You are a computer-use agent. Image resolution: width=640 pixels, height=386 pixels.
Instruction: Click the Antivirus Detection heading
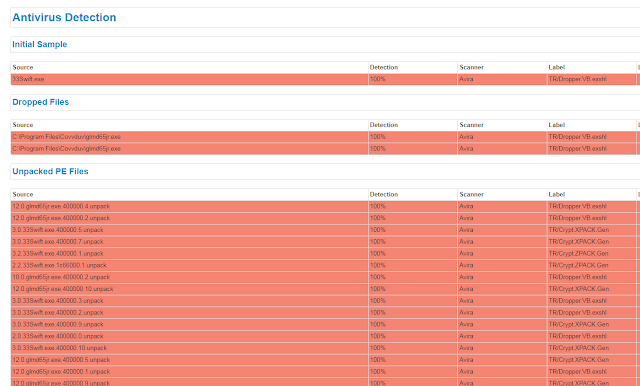pos(64,18)
